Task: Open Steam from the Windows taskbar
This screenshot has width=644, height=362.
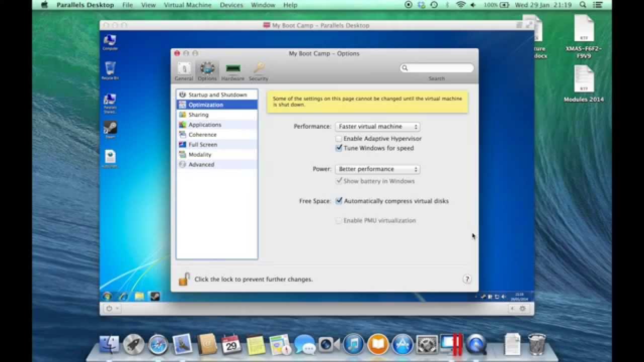Action: (x=154, y=296)
